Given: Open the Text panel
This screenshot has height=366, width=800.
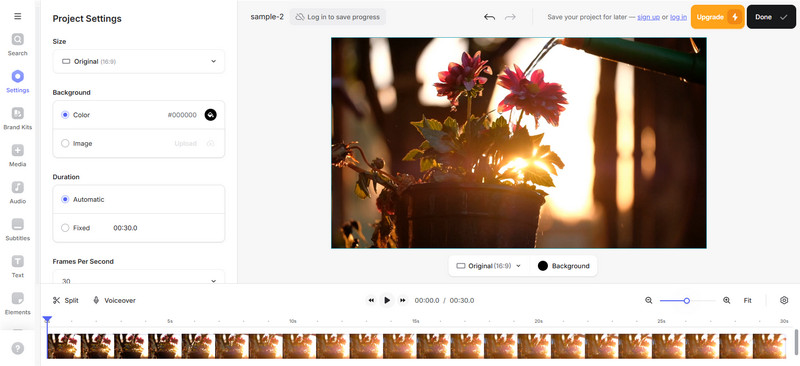Looking at the screenshot, I should coord(17,266).
